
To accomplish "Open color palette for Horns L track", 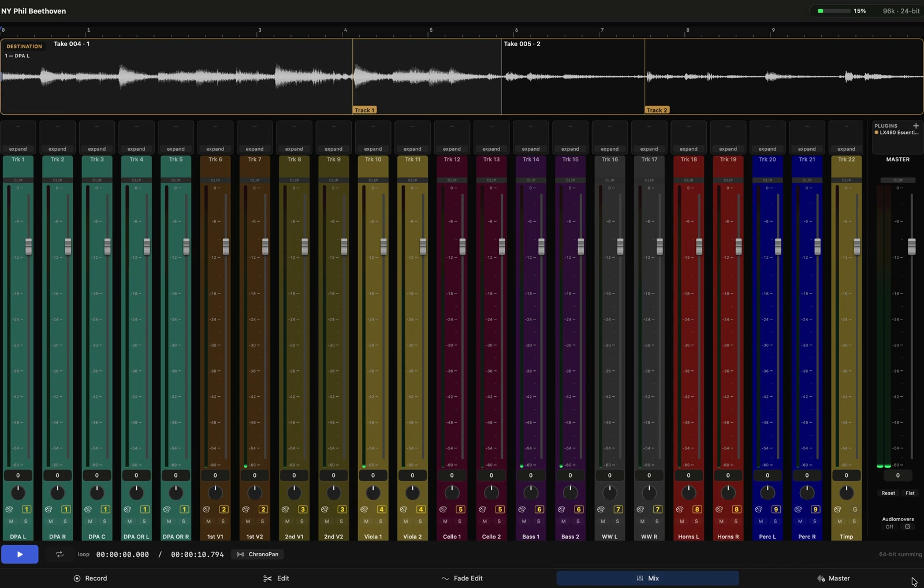I will (680, 509).
